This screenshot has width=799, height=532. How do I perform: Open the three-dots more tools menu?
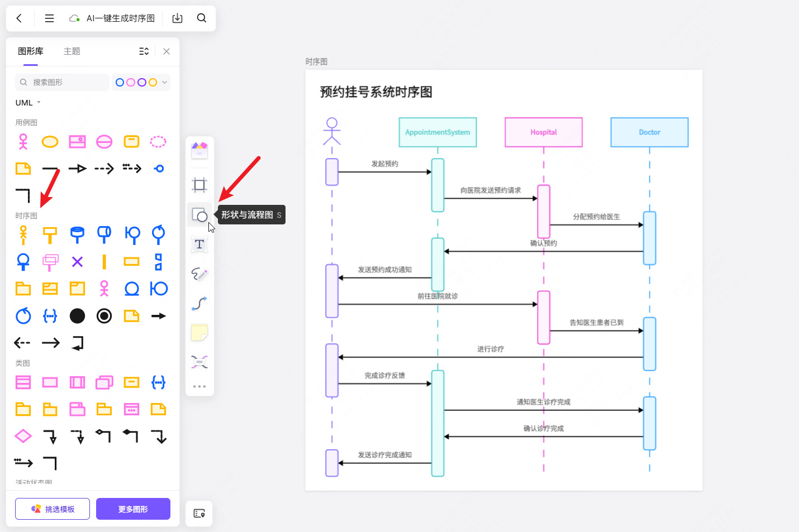coord(199,386)
